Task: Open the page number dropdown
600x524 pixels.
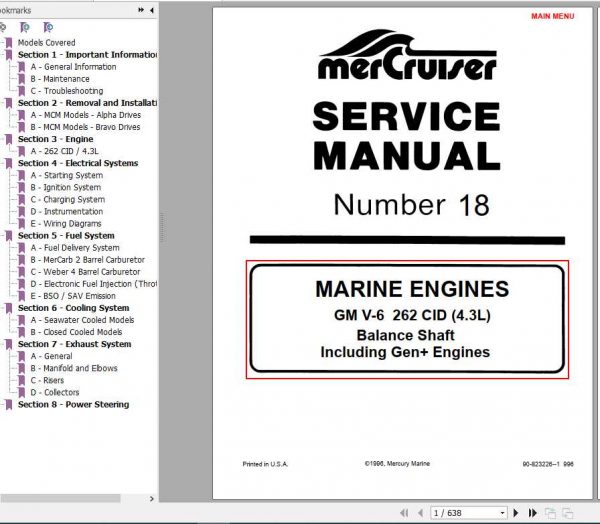Action: [502, 513]
